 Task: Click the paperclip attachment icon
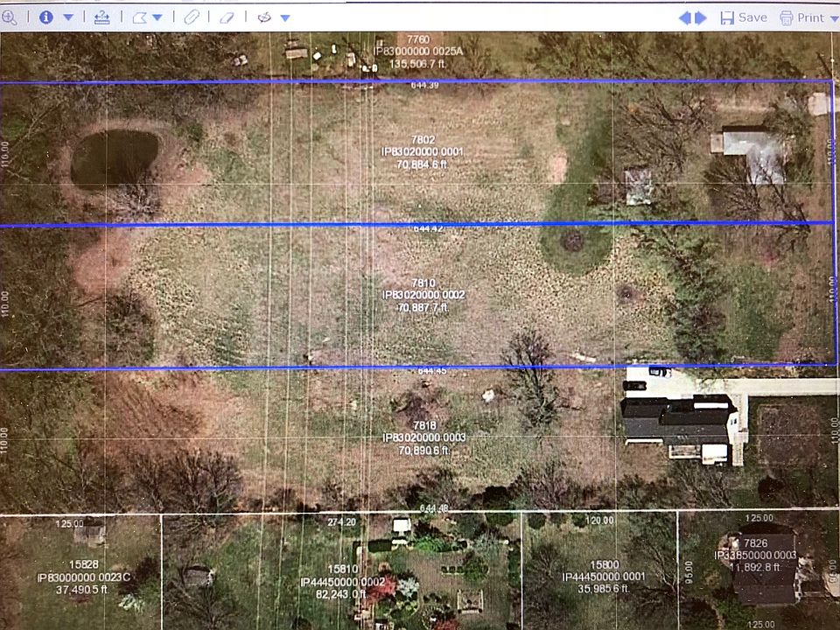[x=191, y=17]
